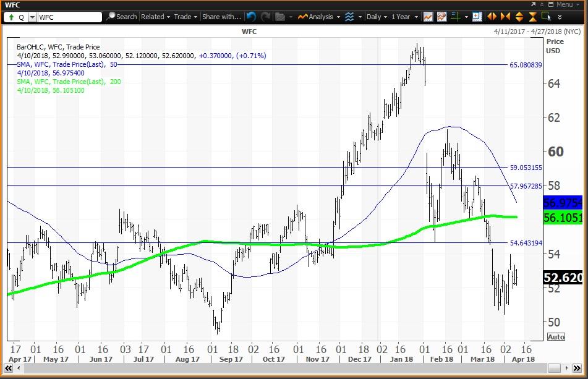Click the expand vertically orange arrows icon
This screenshot has width=588, height=379.
pyautogui.click(x=519, y=17)
